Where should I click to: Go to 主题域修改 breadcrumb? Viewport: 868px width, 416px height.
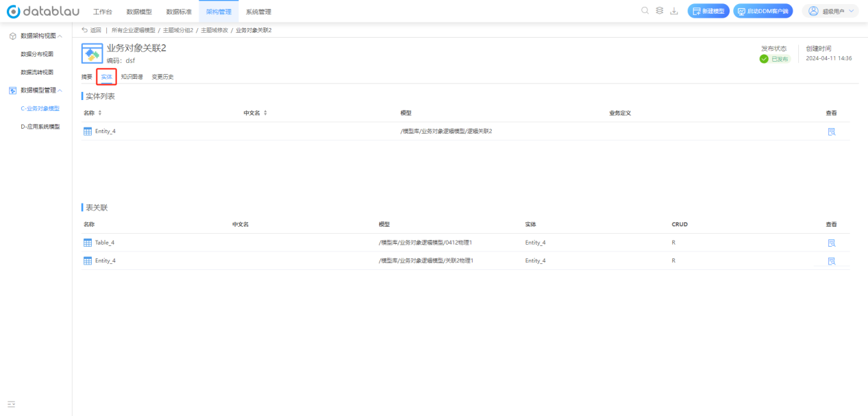tap(214, 30)
